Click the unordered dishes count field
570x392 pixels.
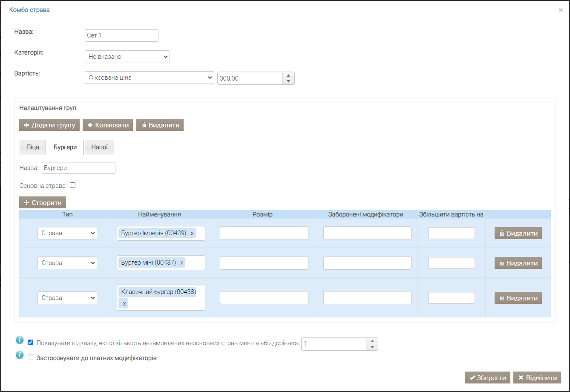point(334,344)
